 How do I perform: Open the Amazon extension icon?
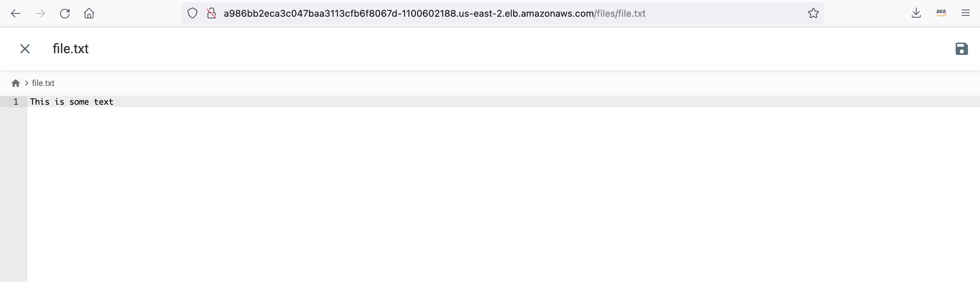941,13
